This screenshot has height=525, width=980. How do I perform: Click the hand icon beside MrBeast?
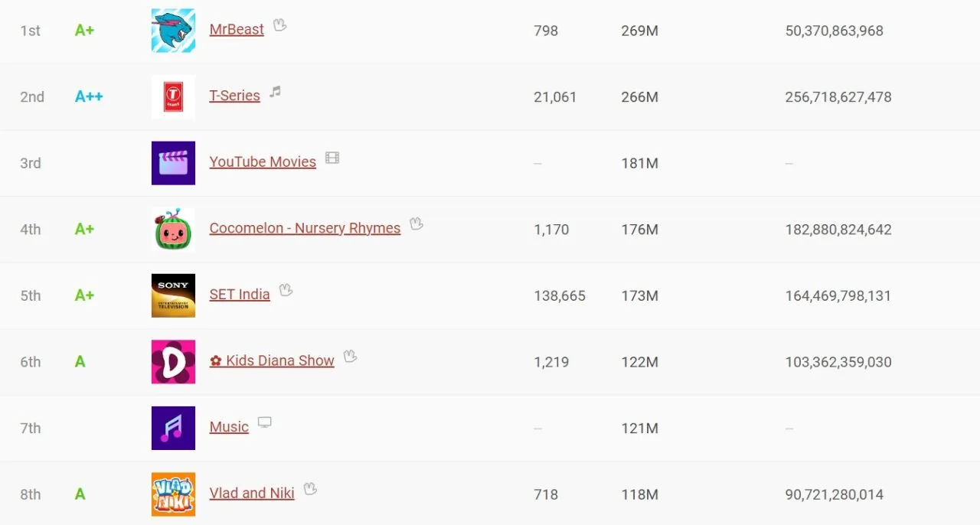279,25
